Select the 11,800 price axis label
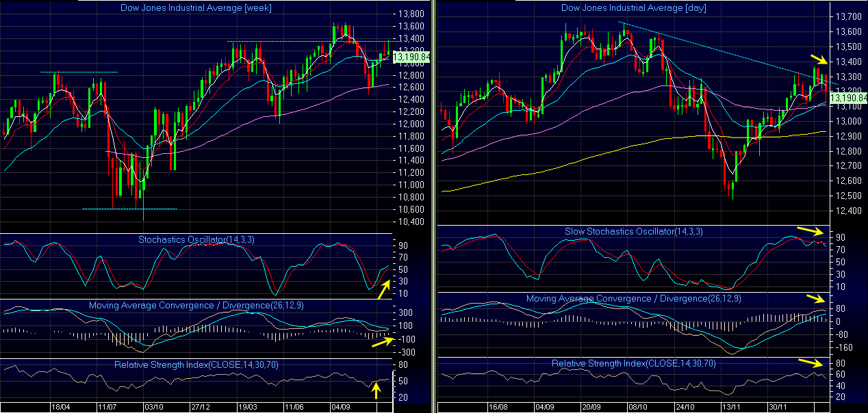 pyautogui.click(x=410, y=136)
